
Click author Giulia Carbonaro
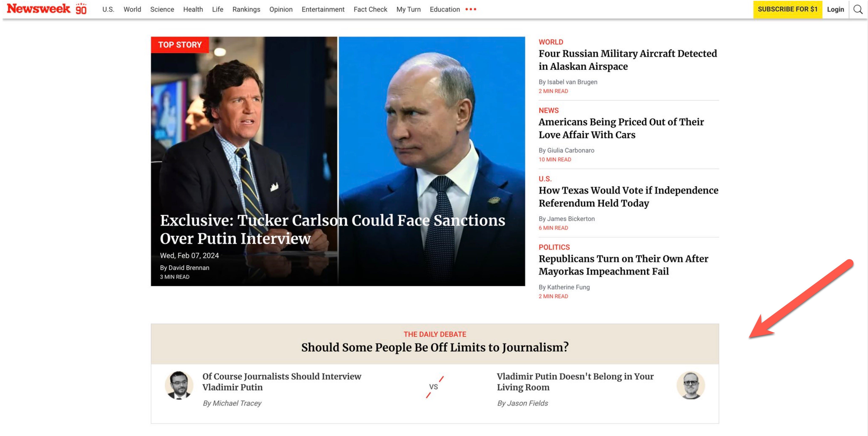(566, 150)
